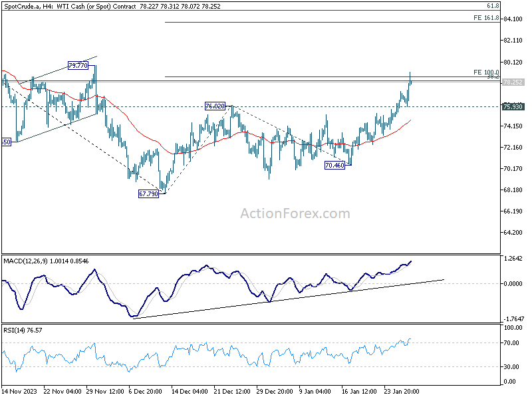Image resolution: width=532 pixels, height=399 pixels.
Task: Click the RSI 0.00 scale value
Action: click(x=510, y=382)
